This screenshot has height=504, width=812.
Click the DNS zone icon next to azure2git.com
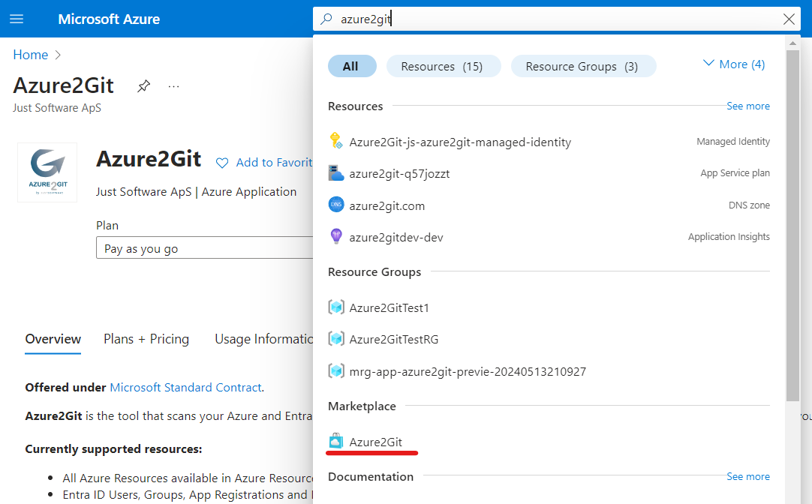coord(335,205)
